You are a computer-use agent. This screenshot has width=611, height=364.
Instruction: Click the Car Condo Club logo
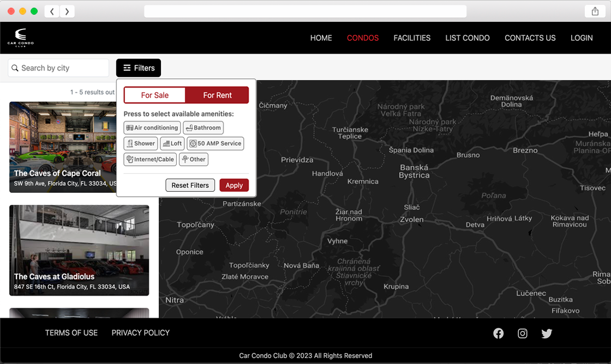(x=21, y=38)
